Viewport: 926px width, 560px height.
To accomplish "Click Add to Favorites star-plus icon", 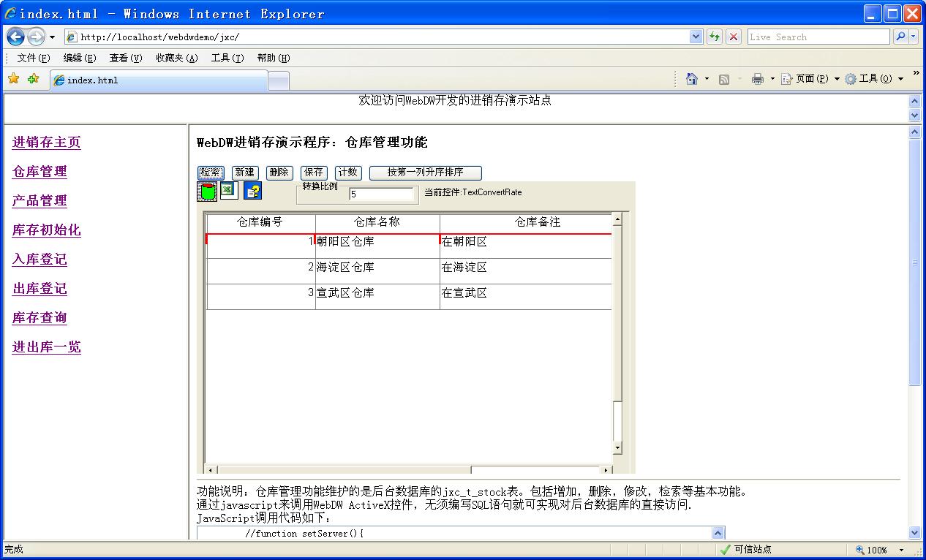I will 33,79.
